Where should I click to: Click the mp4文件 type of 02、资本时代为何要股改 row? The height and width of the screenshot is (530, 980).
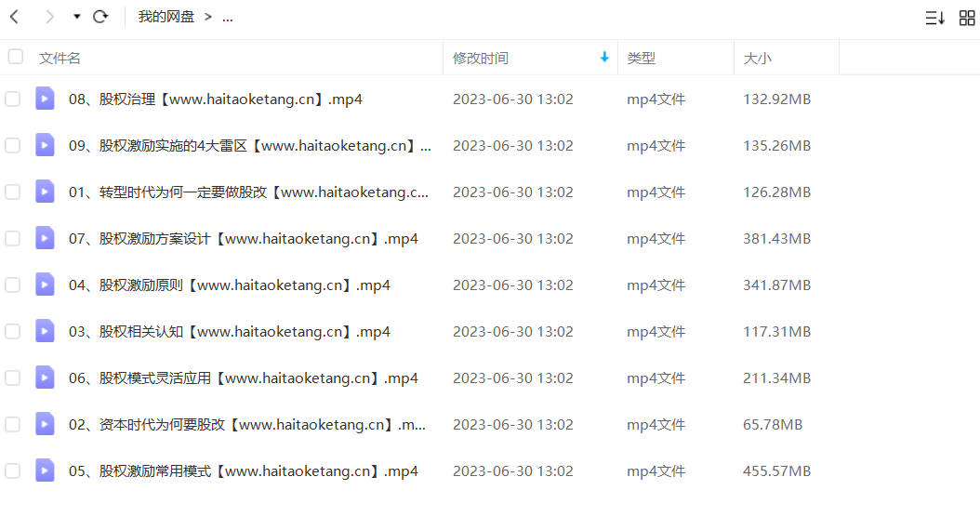[x=656, y=424]
